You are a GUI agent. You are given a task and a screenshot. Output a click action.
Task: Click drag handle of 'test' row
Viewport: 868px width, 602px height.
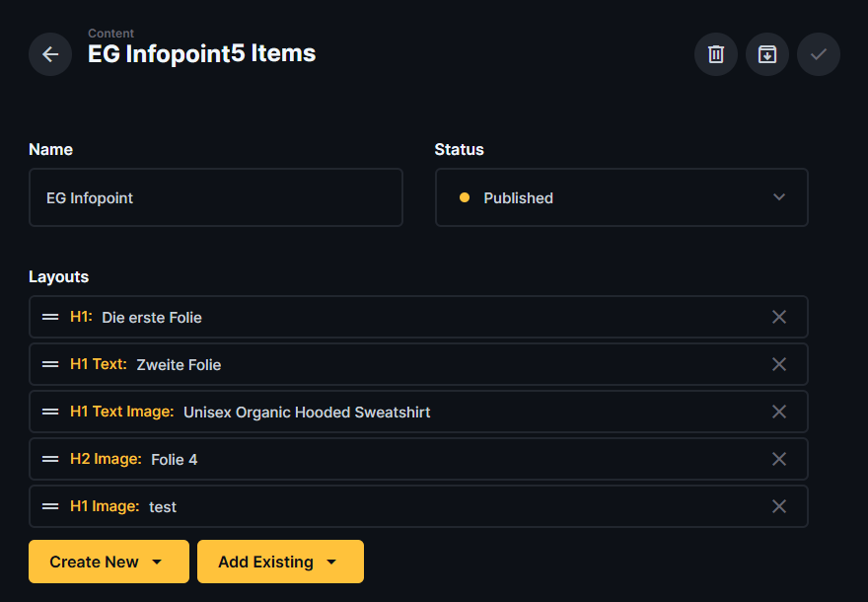coord(50,506)
